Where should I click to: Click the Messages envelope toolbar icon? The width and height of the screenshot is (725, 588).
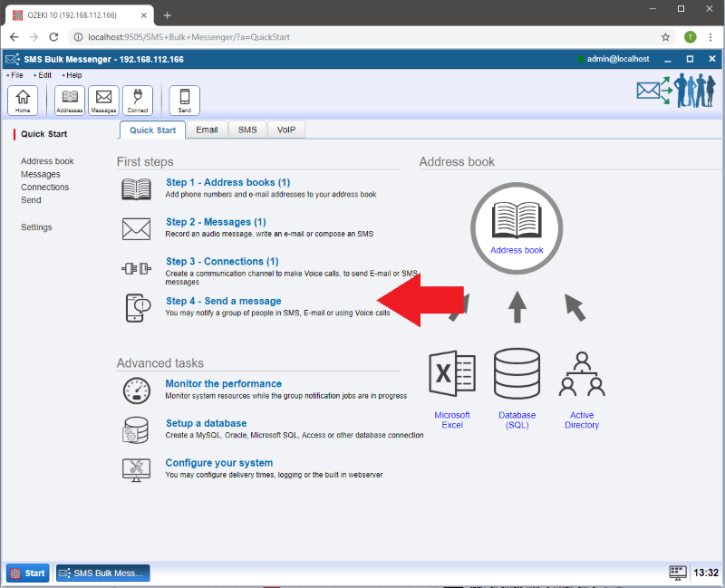103,100
